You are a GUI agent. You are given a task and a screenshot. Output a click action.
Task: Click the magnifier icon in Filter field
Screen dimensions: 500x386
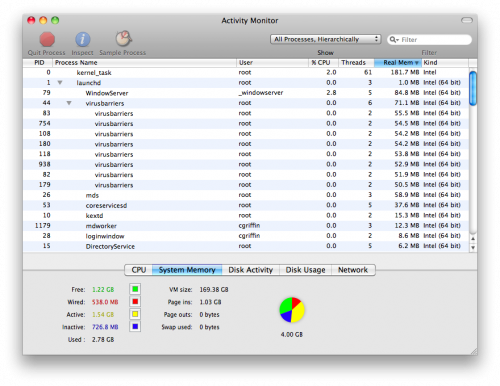394,40
